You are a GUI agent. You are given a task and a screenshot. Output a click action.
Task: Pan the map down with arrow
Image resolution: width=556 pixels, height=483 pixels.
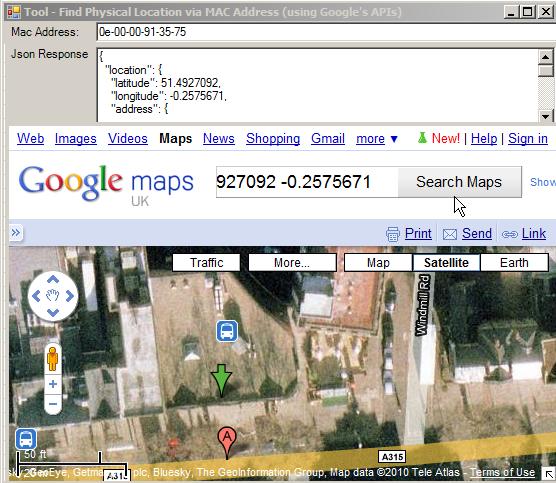click(x=53, y=312)
